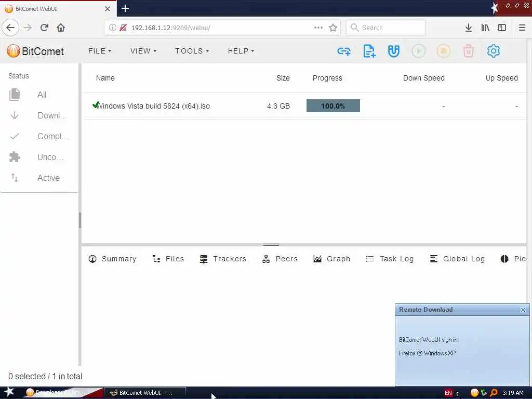Switch to the Trackers tab
Viewport: 532px width, 399px height.
click(223, 259)
